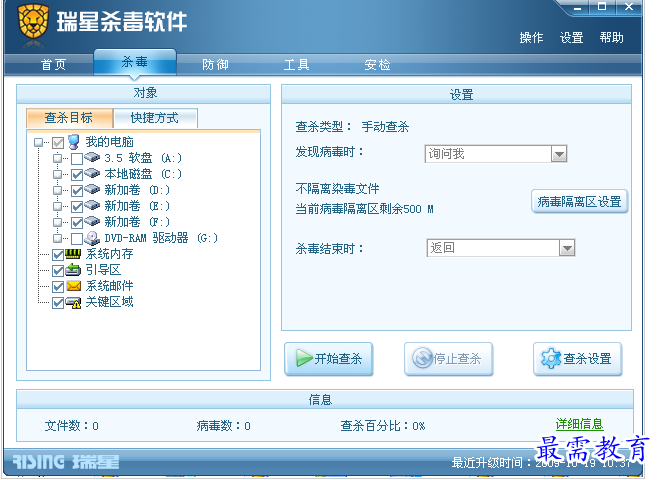Open the 操作 menu
The width and height of the screenshot is (658, 480).
point(531,38)
